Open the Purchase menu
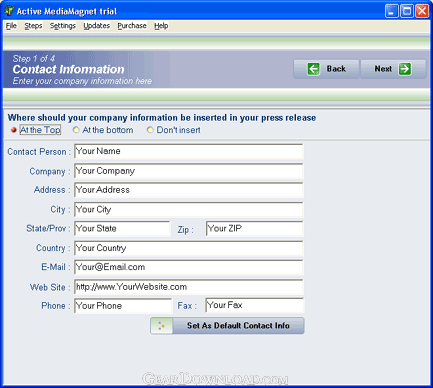Viewport: 433px width, 388px height. 132,26
